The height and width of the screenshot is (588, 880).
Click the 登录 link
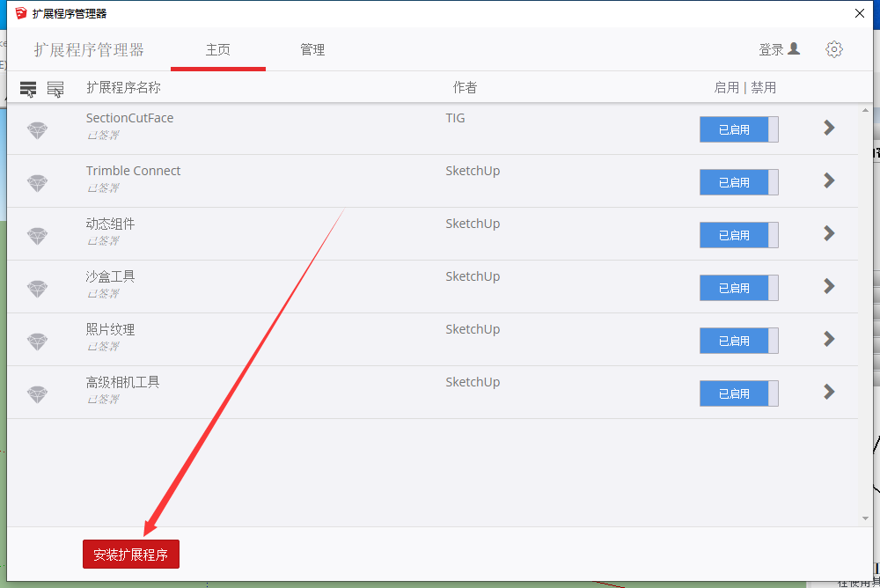(x=771, y=50)
